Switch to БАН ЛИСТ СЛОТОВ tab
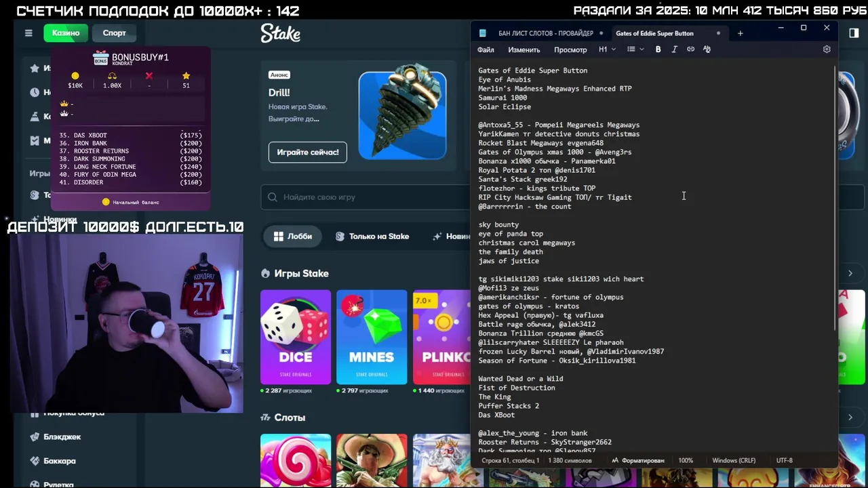 click(546, 33)
